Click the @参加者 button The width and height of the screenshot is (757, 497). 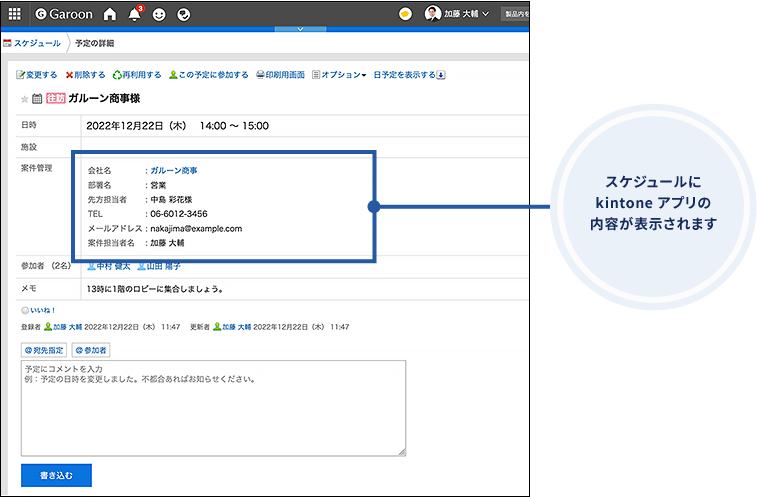tap(91, 350)
